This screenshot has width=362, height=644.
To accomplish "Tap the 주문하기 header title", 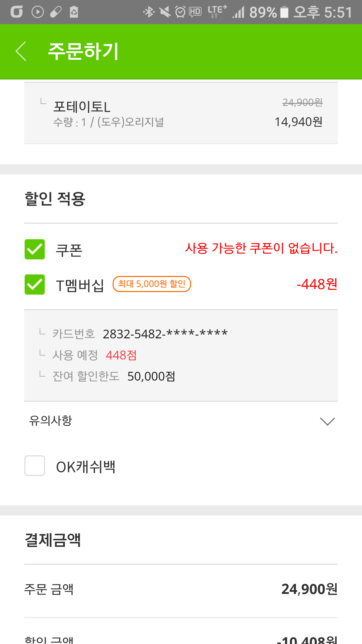I will pos(83,51).
